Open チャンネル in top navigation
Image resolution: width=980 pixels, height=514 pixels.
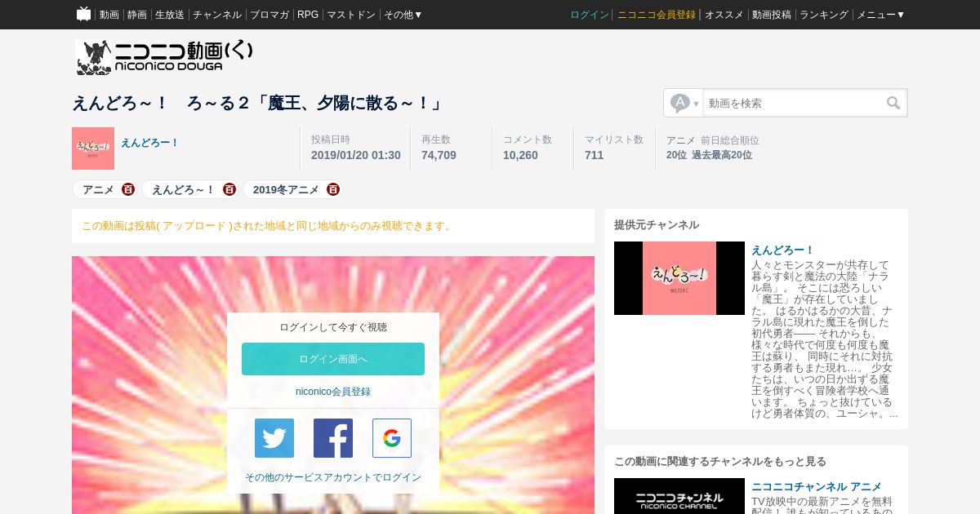(x=217, y=15)
